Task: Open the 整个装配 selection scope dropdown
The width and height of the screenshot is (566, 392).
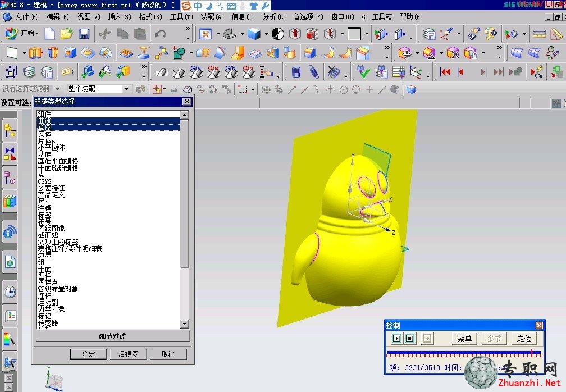Action: pyautogui.click(x=126, y=89)
